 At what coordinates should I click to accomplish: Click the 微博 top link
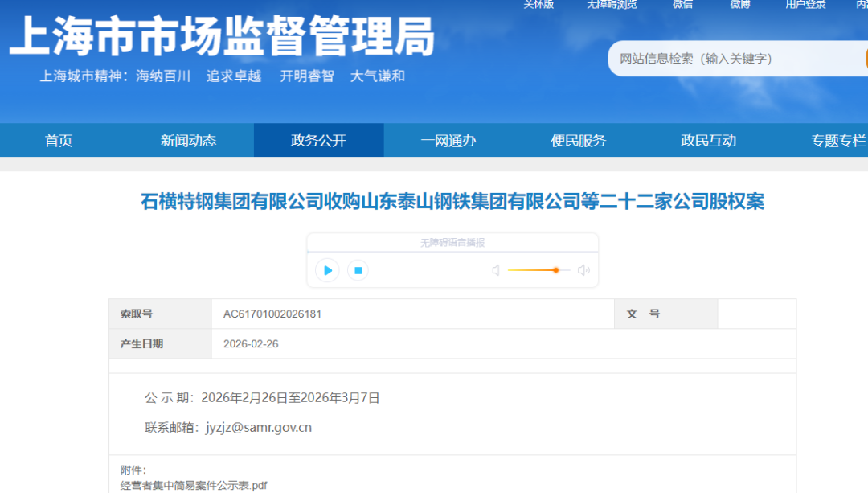click(x=740, y=5)
